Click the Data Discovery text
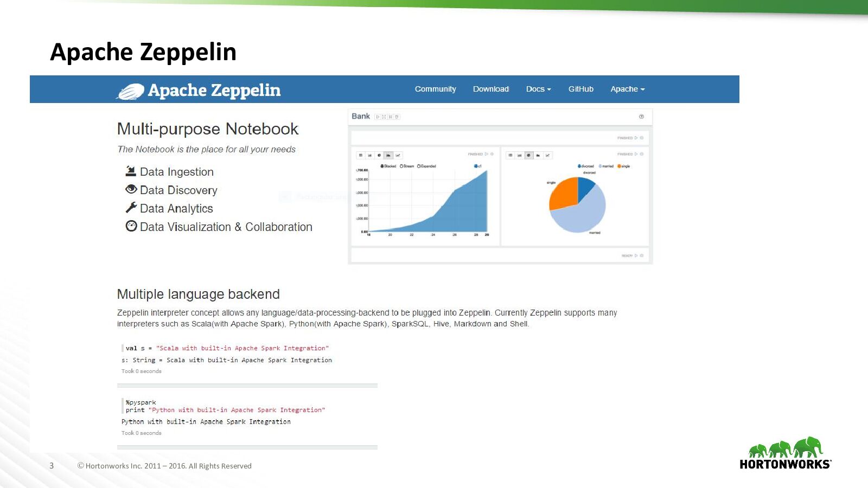The height and width of the screenshot is (488, 868). 178,190
